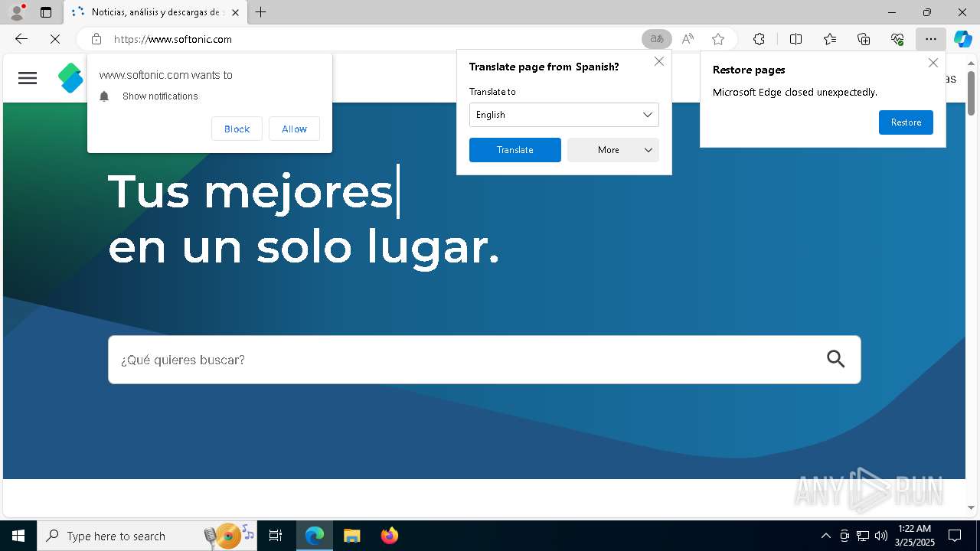Open Favorites list
The image size is (980, 551).
(830, 39)
